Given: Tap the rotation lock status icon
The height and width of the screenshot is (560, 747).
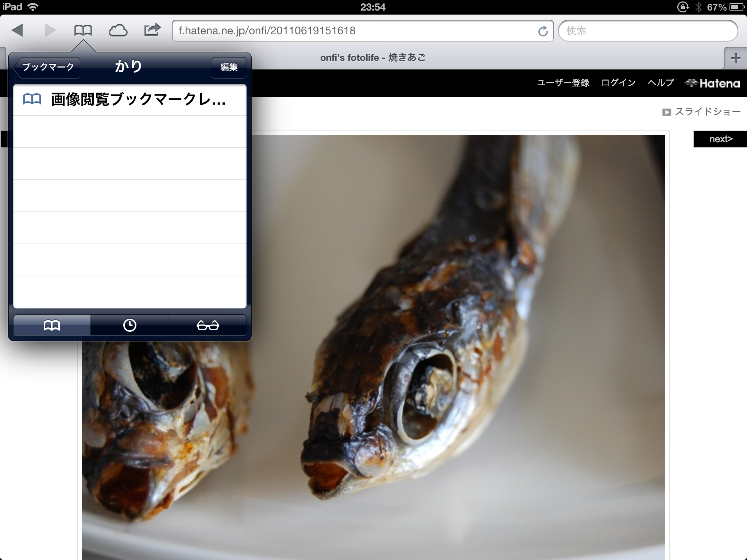Looking at the screenshot, I should click(x=683, y=7).
